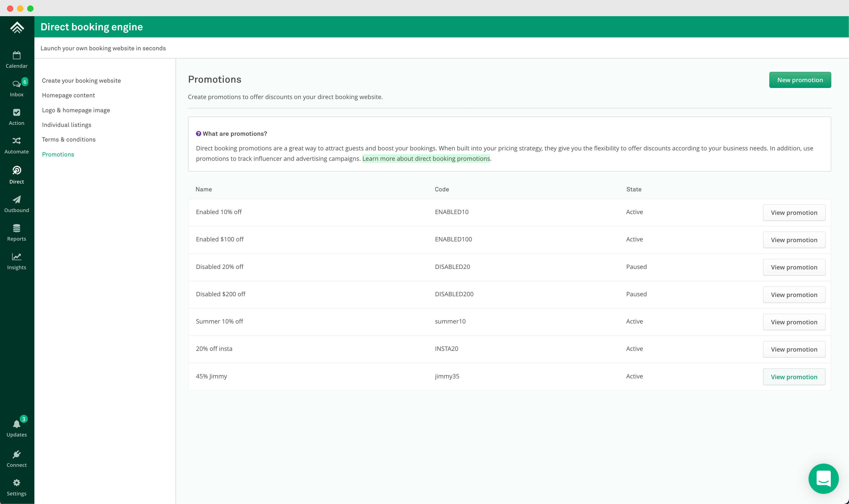The height and width of the screenshot is (504, 849).
Task: Select Homepage content menu item
Action: pos(68,95)
